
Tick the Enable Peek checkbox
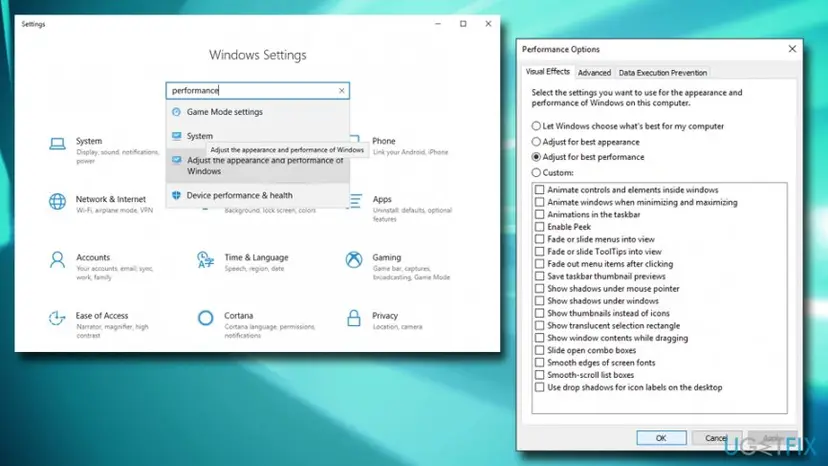click(x=539, y=227)
